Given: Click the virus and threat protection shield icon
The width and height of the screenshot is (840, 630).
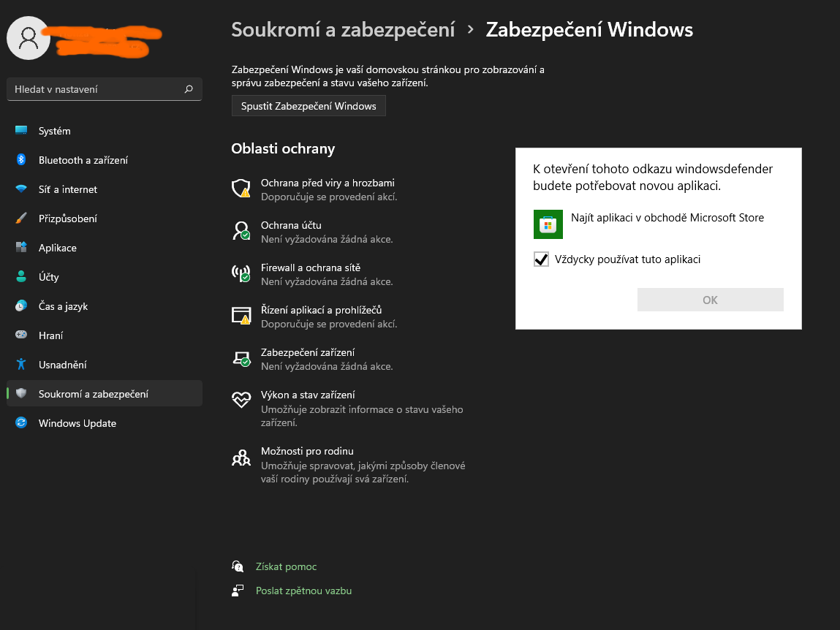Looking at the screenshot, I should click(x=241, y=189).
